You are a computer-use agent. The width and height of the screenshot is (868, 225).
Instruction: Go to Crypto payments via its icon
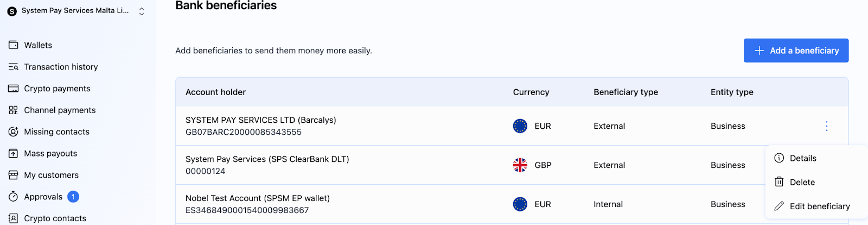(x=14, y=89)
